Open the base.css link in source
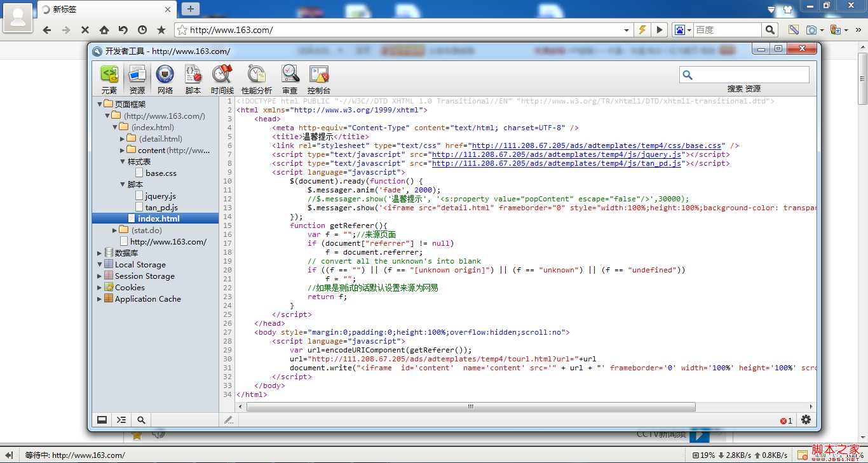Image resolution: width=868 pixels, height=463 pixels. [596, 145]
